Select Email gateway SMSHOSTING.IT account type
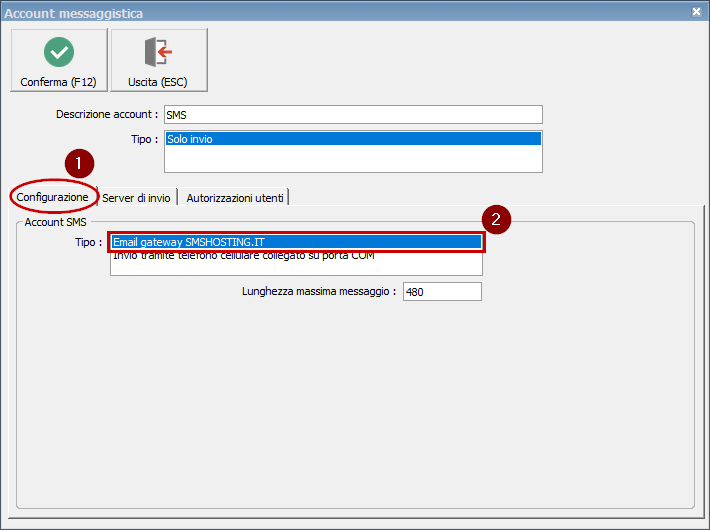Screen dimensions: 710x530 pos(297,242)
